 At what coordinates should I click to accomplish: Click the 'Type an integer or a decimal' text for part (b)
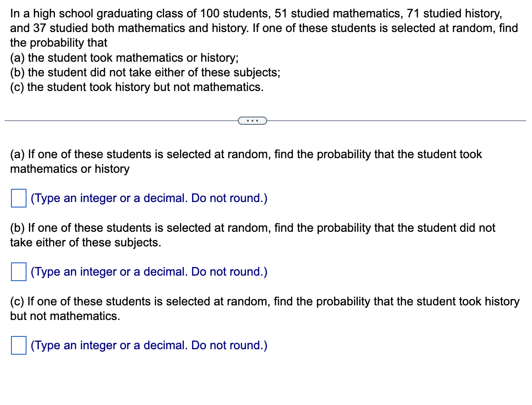point(149,272)
